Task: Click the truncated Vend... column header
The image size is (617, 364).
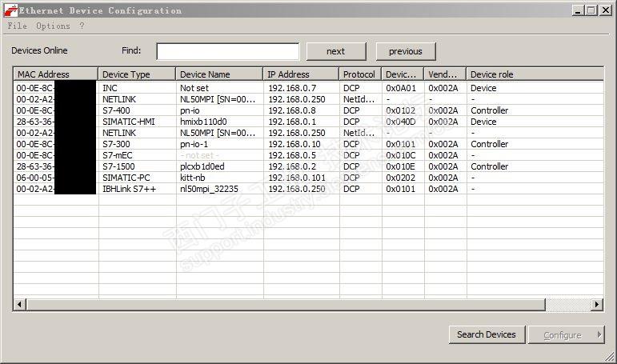Action: pos(445,74)
